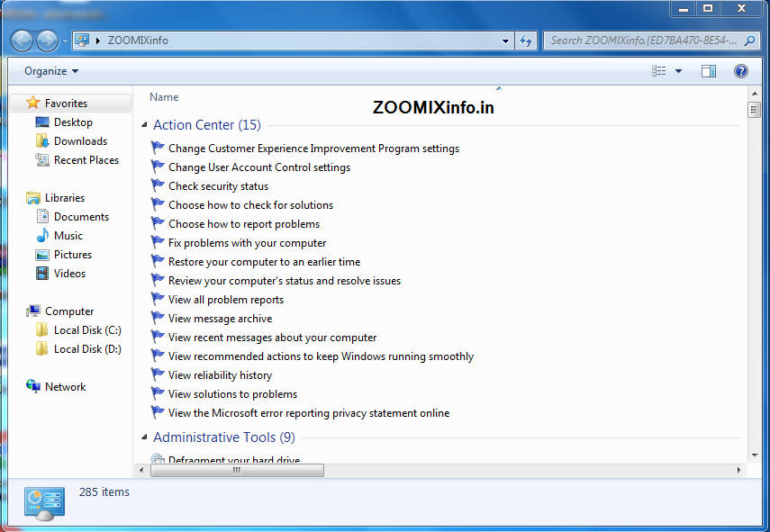The width and height of the screenshot is (770, 532).
Task: Expand the Administrative Tools section
Action: pos(143,437)
